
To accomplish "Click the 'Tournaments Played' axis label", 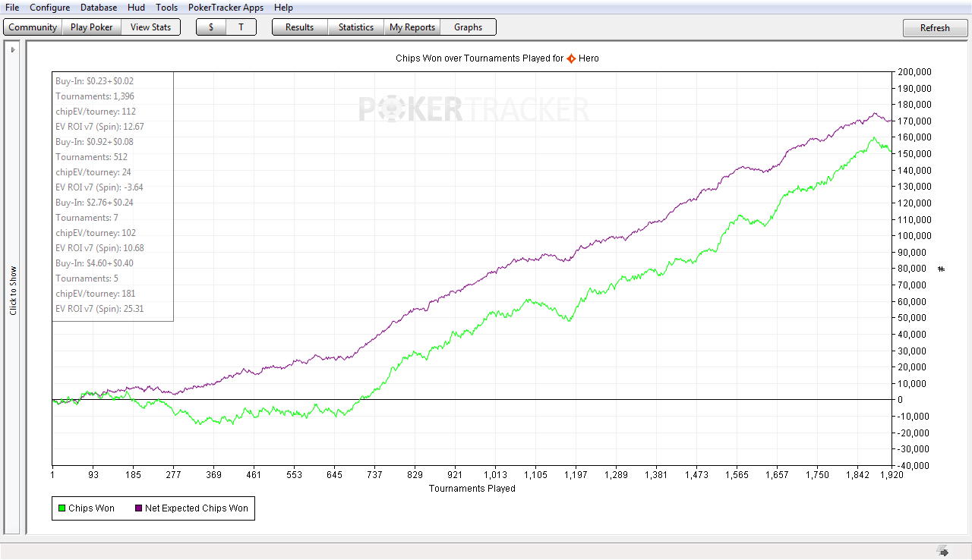I will 472,489.
